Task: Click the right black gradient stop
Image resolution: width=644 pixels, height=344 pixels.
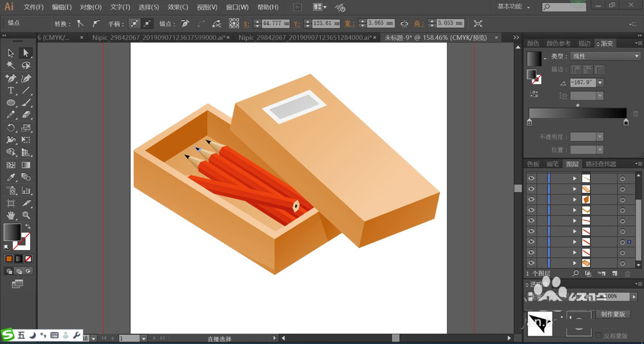Action: [x=626, y=122]
